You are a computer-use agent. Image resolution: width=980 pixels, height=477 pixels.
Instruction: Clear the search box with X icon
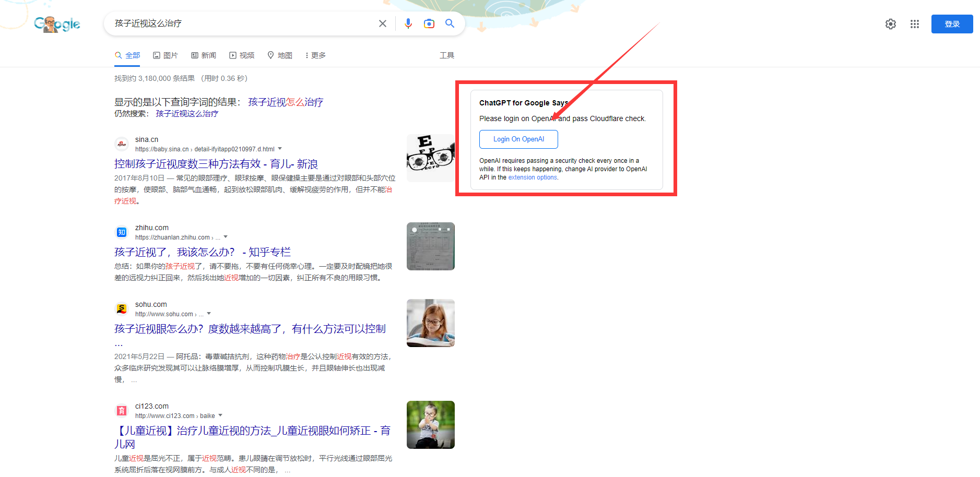[x=383, y=23]
